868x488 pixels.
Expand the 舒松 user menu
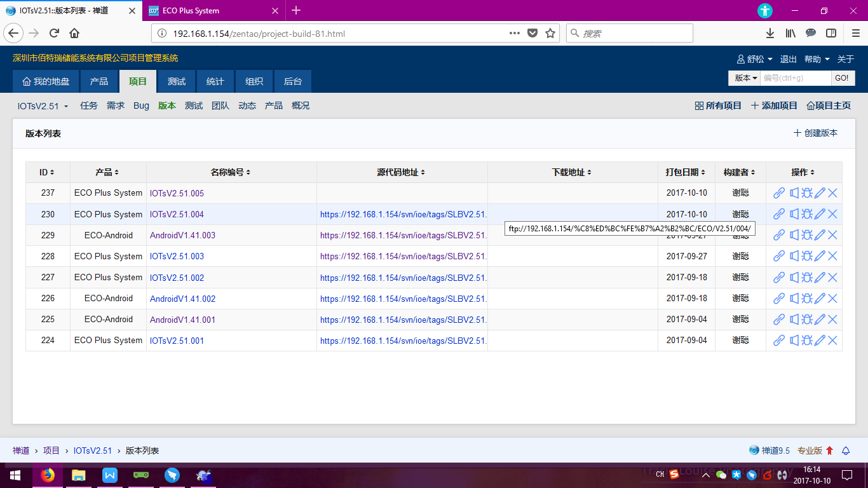tap(755, 59)
